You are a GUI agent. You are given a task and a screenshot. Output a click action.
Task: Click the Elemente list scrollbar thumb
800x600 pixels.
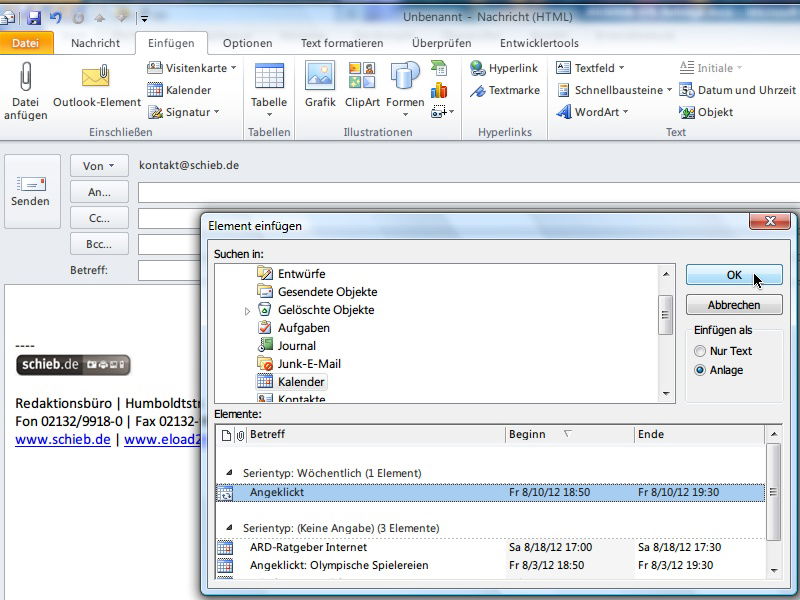tap(773, 492)
